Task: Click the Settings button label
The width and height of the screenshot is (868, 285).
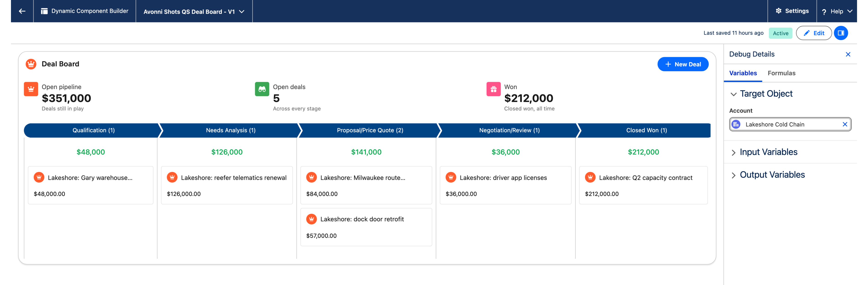Action: [797, 11]
